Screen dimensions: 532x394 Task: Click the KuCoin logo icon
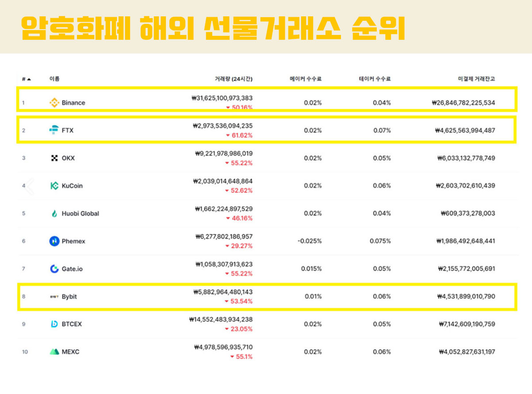[54, 186]
